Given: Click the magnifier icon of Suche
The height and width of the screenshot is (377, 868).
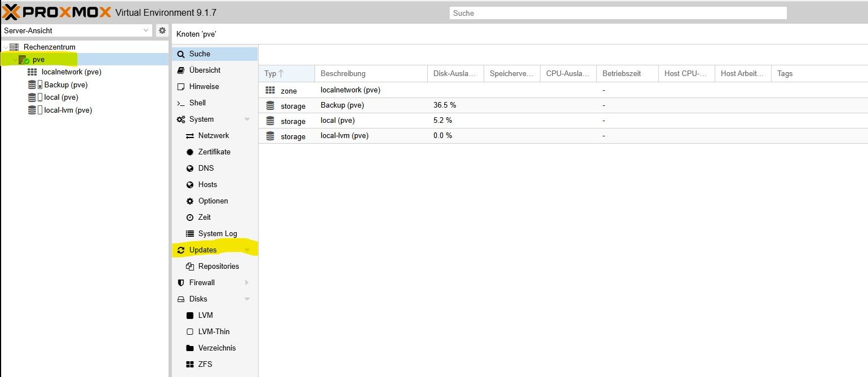Looking at the screenshot, I should pos(181,54).
